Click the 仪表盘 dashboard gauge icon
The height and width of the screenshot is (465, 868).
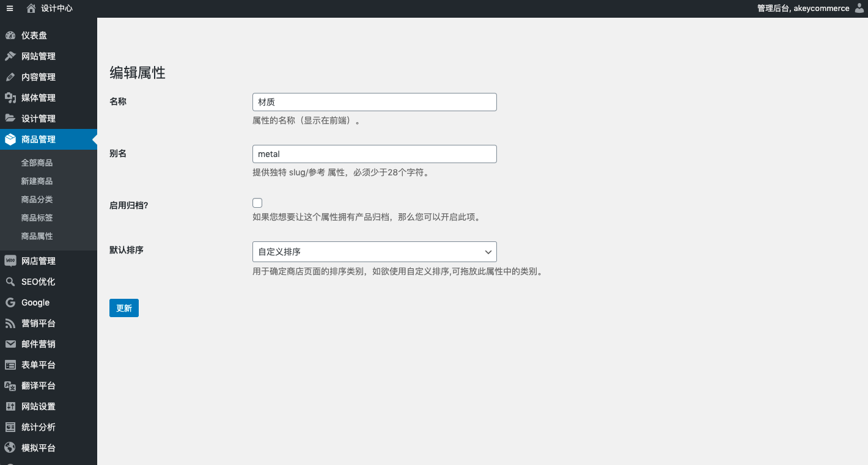tap(10, 35)
